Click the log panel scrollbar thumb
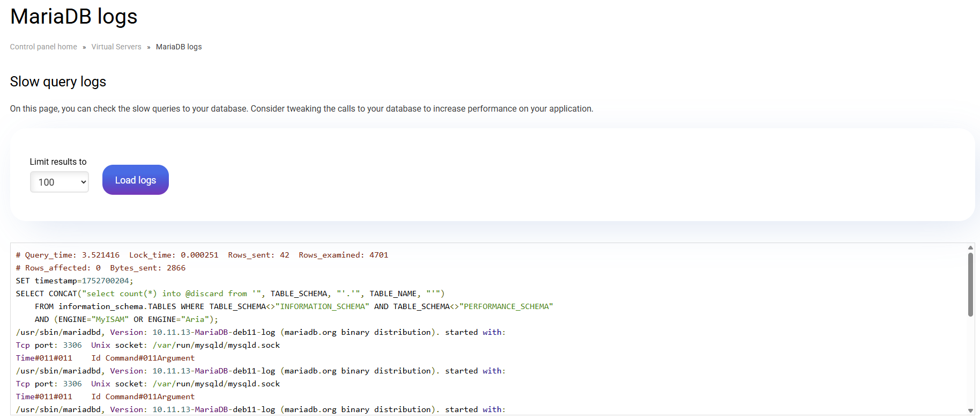Image resolution: width=980 pixels, height=418 pixels. (970, 284)
